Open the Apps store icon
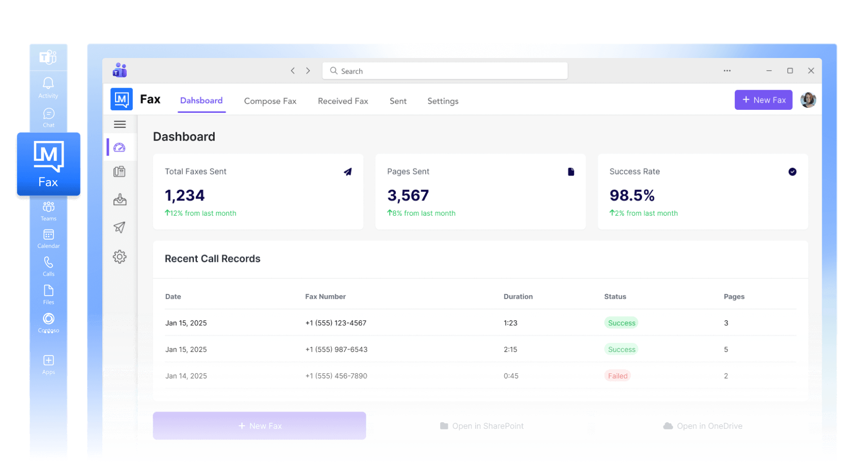 point(48,361)
